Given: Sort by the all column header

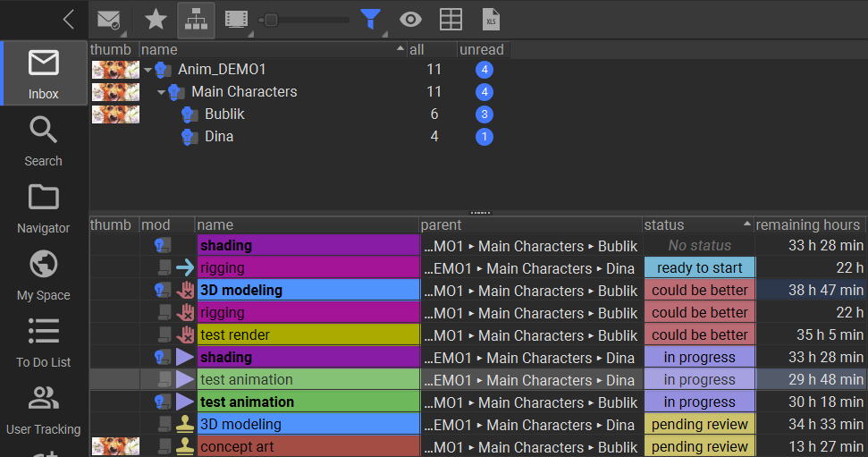Looking at the screenshot, I should pyautogui.click(x=433, y=49).
